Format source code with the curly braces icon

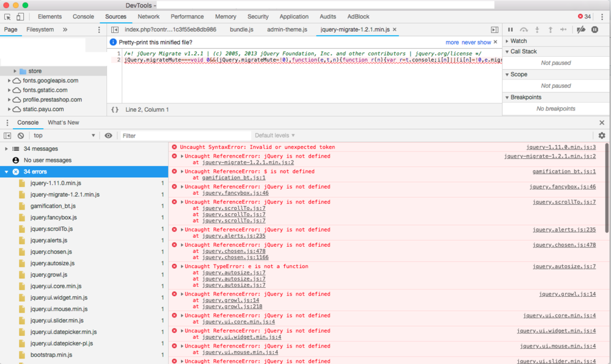(114, 109)
